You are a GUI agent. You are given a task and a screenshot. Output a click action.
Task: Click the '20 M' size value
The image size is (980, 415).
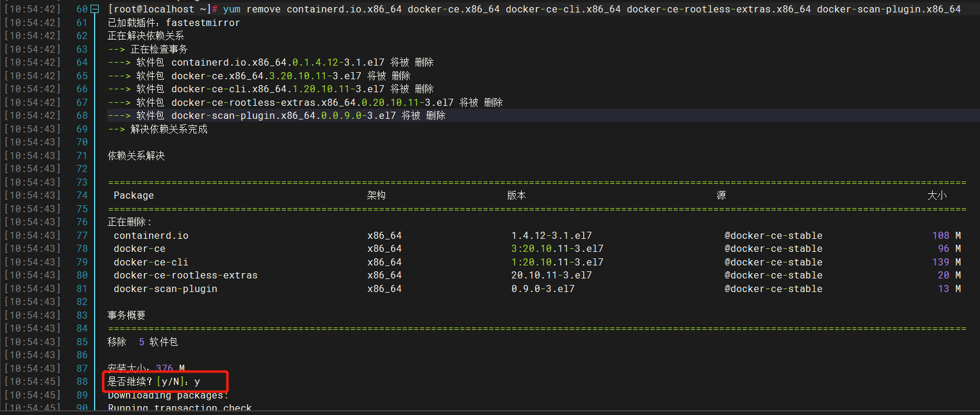(x=949, y=275)
